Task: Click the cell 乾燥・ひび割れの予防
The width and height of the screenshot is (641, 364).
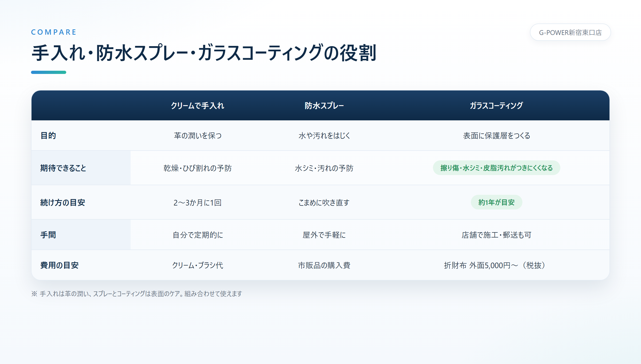Action: tap(198, 168)
